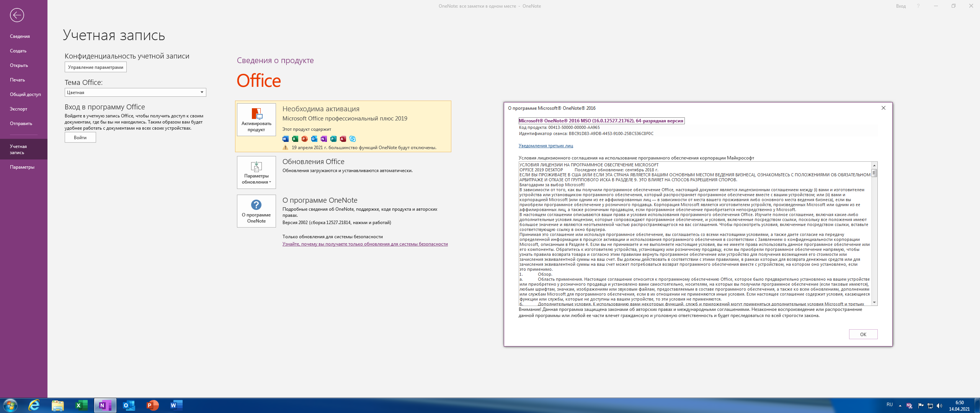Image resolution: width=980 pixels, height=413 pixels.
Task: Open Outlook from taskbar
Action: pyautogui.click(x=129, y=405)
